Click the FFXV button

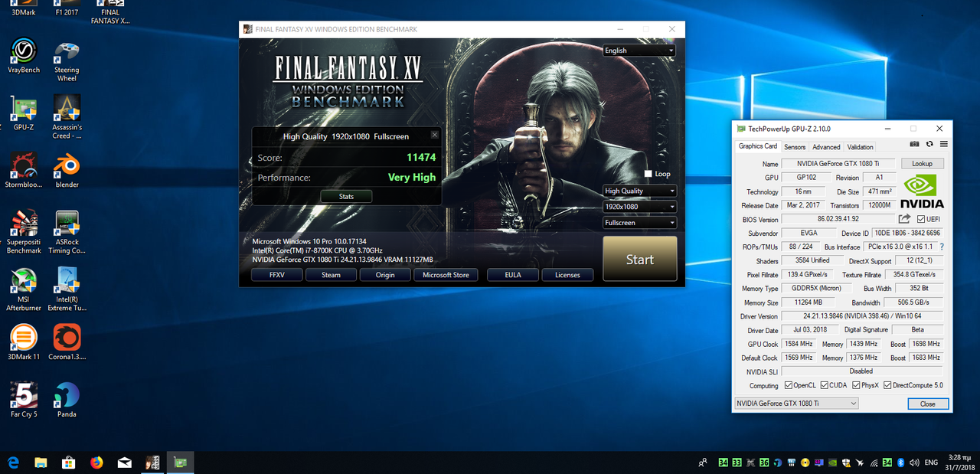tap(277, 275)
